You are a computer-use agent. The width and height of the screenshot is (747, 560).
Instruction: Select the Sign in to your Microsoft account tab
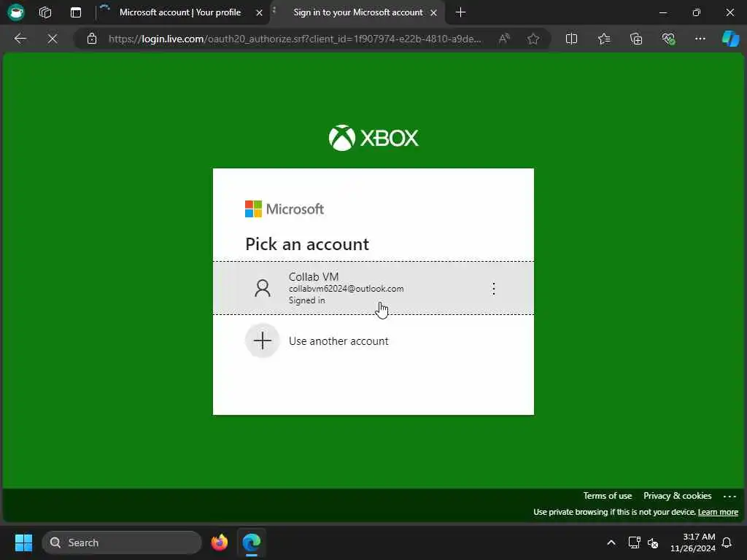coord(357,12)
